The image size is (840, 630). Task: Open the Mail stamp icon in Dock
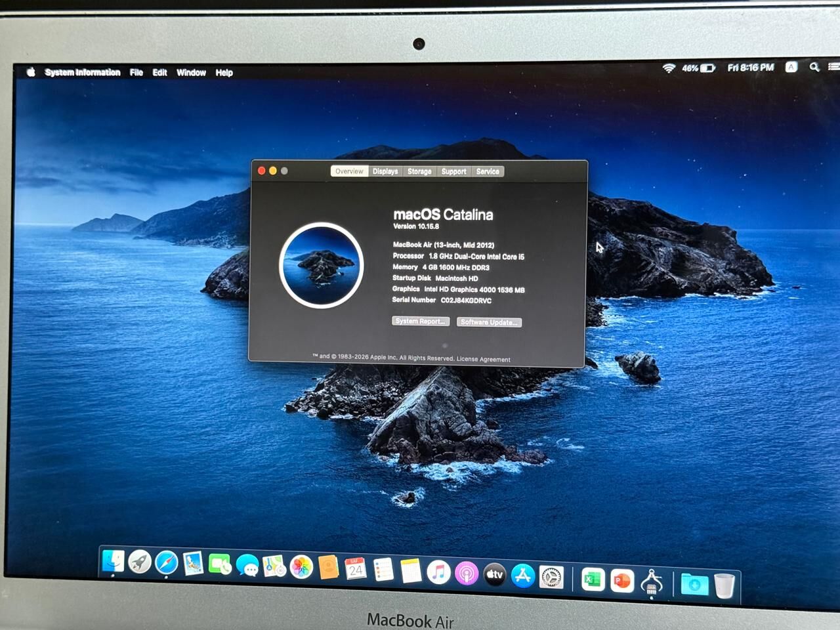click(193, 564)
